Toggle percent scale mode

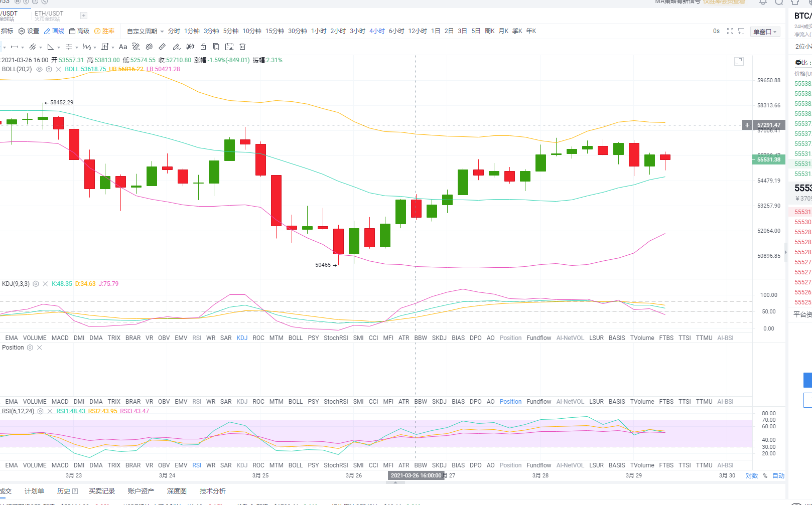click(765, 476)
